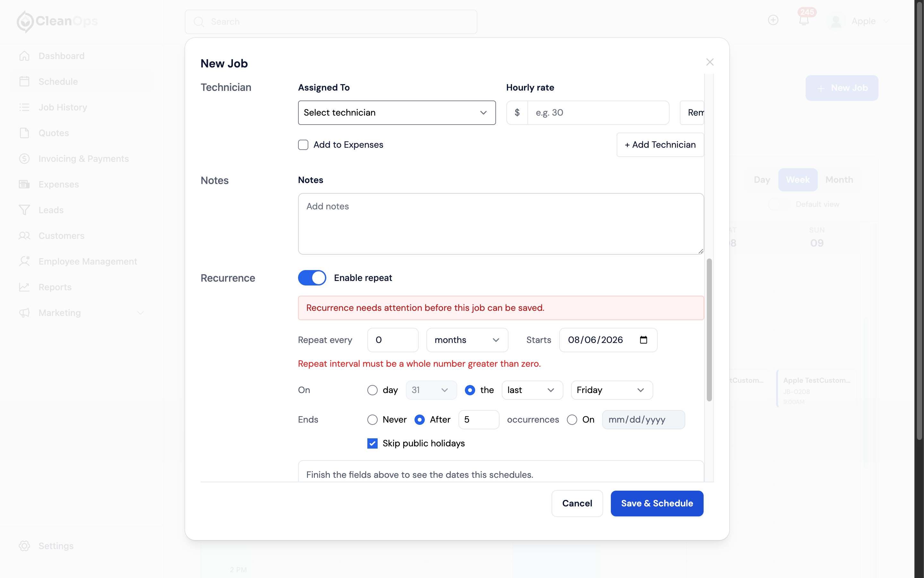Click the Cancel button

pyautogui.click(x=577, y=504)
